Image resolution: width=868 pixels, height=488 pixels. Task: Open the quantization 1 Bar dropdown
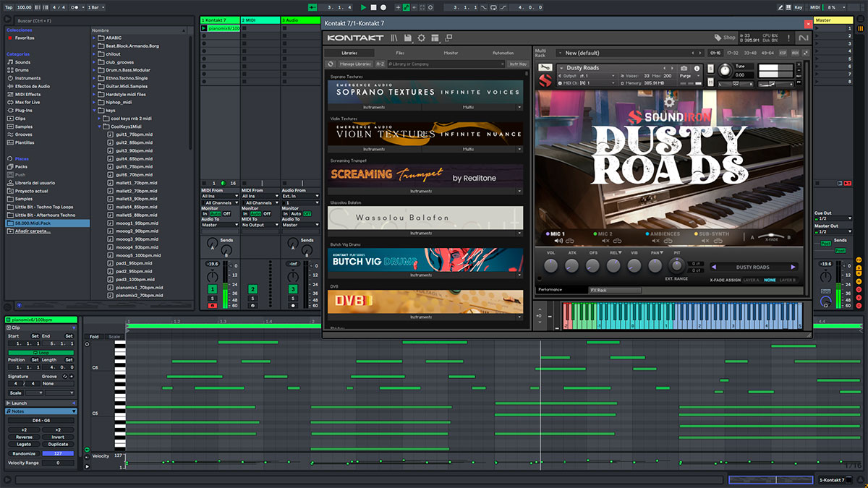point(97,7)
